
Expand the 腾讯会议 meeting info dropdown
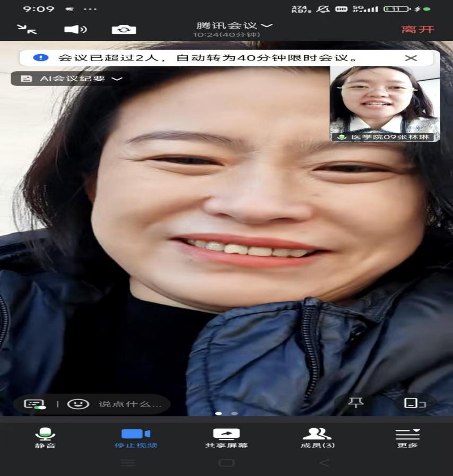click(x=234, y=27)
